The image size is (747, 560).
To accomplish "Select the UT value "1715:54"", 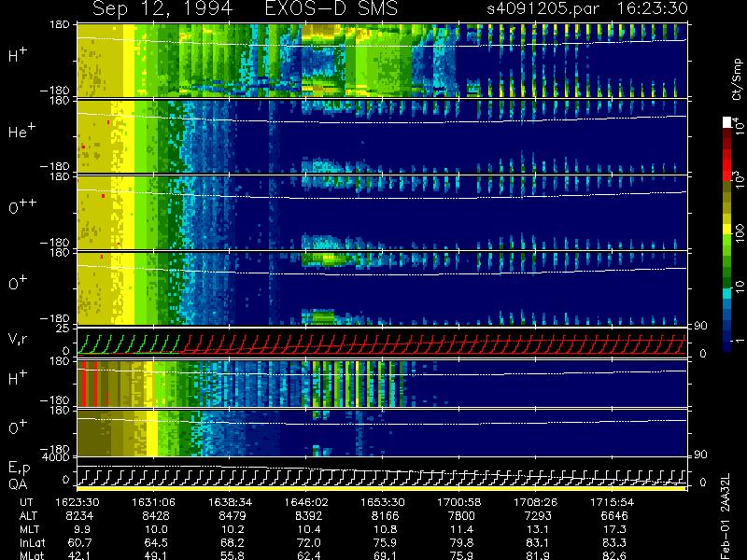I will [x=613, y=502].
